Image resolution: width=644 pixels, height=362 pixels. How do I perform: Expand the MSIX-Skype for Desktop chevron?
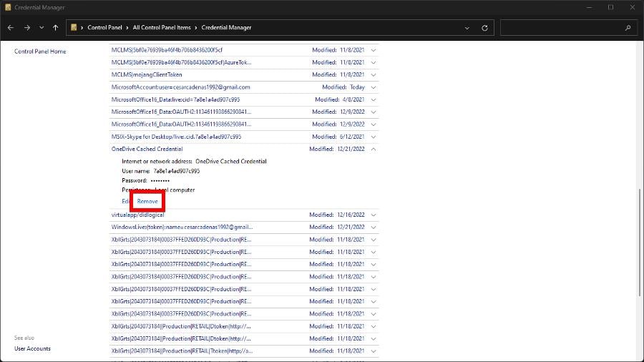tap(374, 137)
